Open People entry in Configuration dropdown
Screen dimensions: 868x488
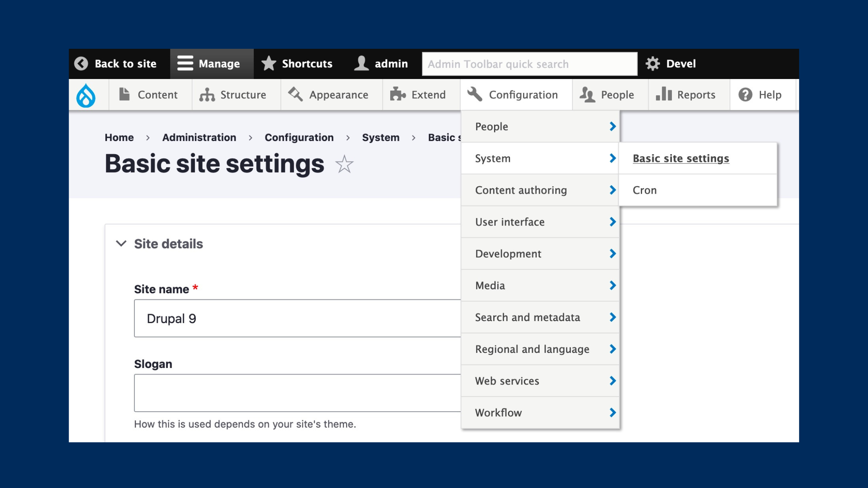pyautogui.click(x=540, y=127)
